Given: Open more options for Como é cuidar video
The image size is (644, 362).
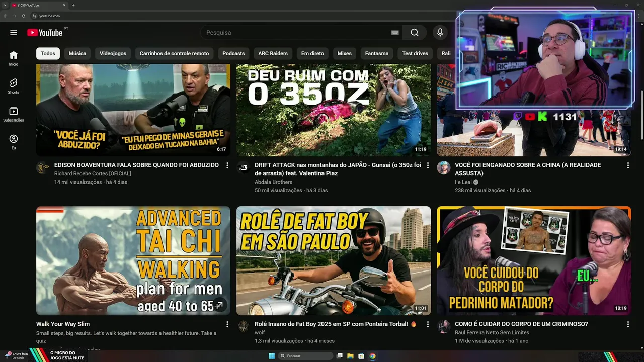Looking at the screenshot, I should click(628, 324).
